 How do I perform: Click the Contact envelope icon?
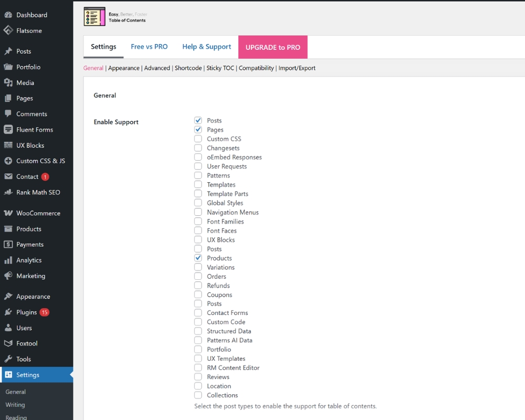point(8,176)
